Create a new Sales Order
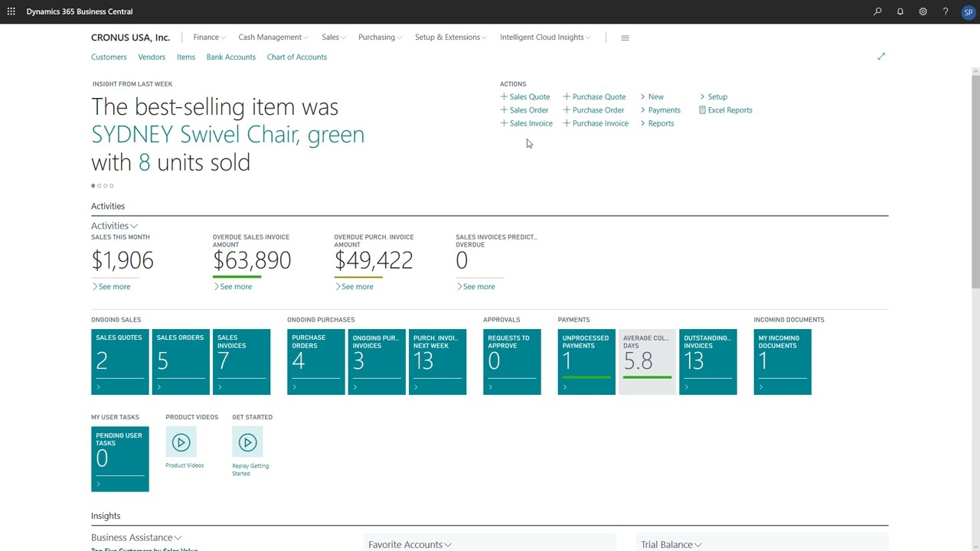 click(524, 110)
